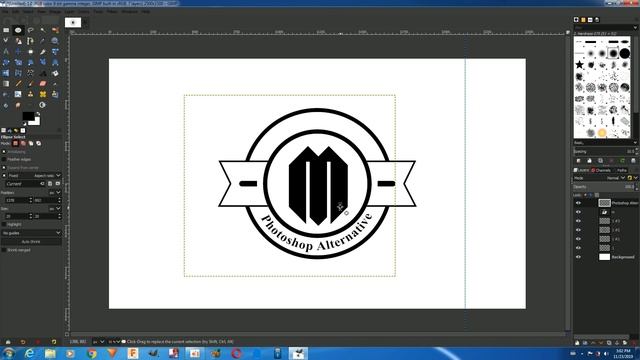This screenshot has width=640, height=360.
Task: Enable the Feather edges option
Action: coord(4,160)
